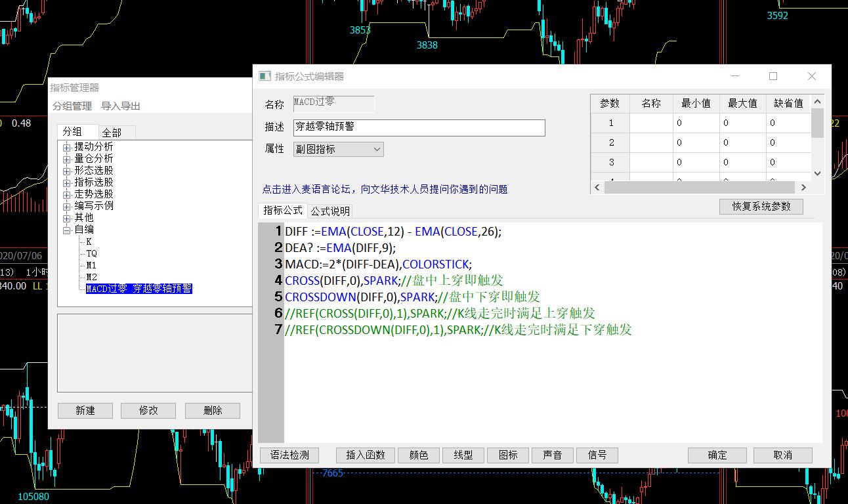
Task: Open the 分组管理 menu
Action: (72, 106)
